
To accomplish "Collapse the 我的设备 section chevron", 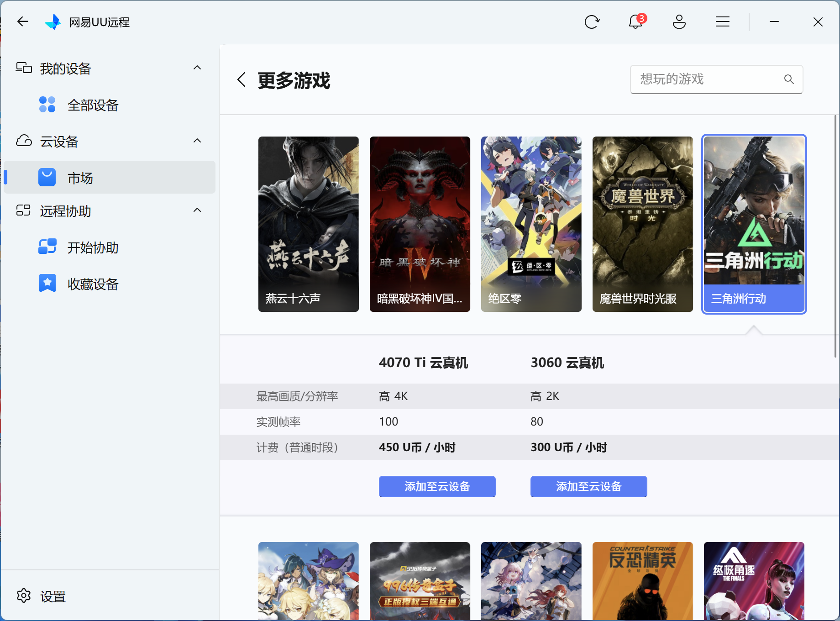I will pos(197,68).
